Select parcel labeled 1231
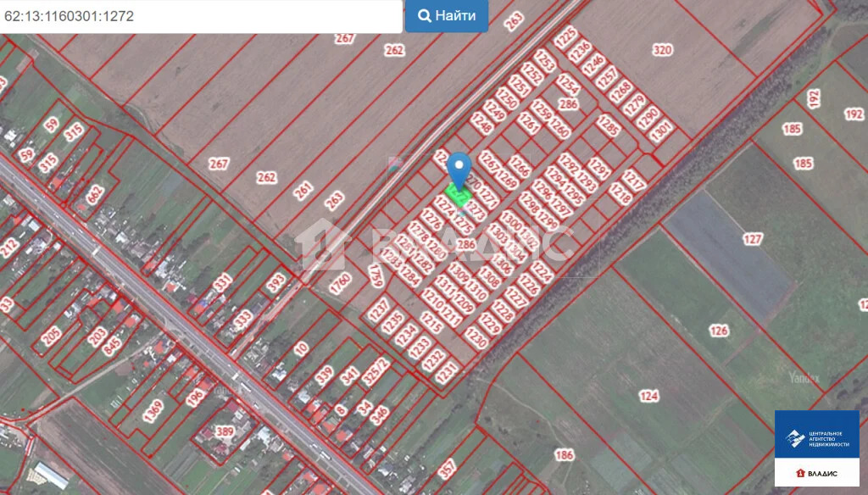The width and height of the screenshot is (868, 495). [x=446, y=373]
